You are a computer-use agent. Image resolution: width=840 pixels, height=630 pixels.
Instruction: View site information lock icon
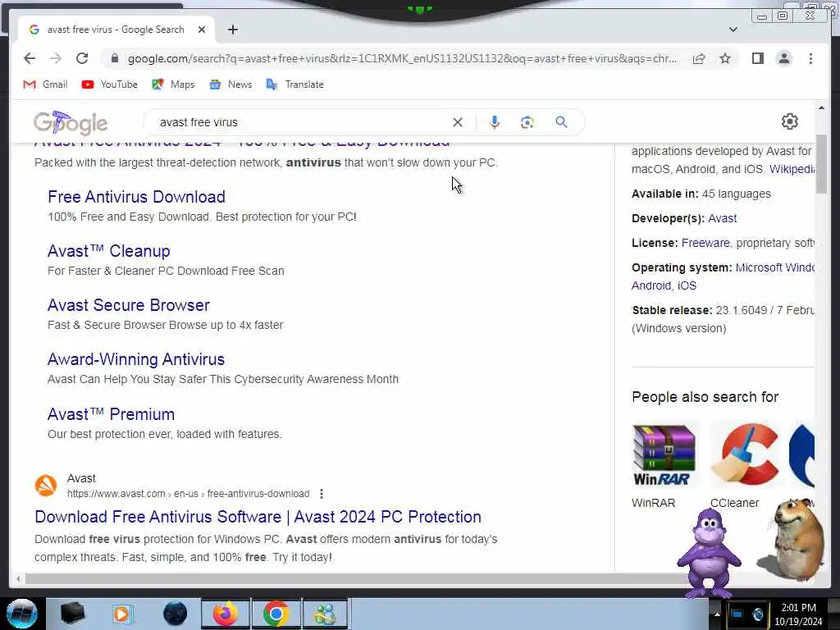tap(114, 58)
